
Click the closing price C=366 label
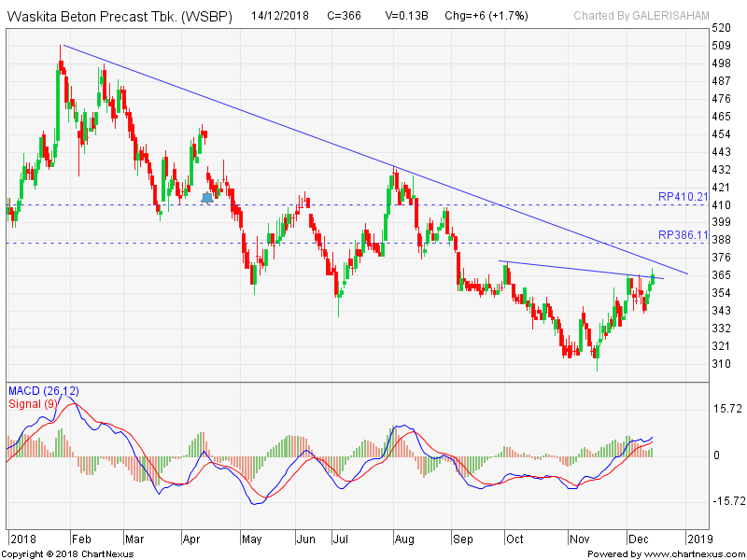point(344,16)
